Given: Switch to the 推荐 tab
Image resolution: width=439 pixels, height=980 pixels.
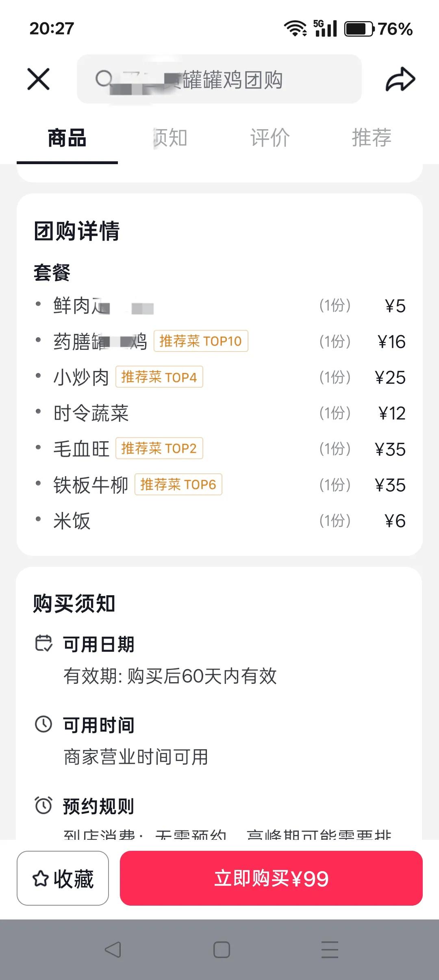Looking at the screenshot, I should (372, 138).
